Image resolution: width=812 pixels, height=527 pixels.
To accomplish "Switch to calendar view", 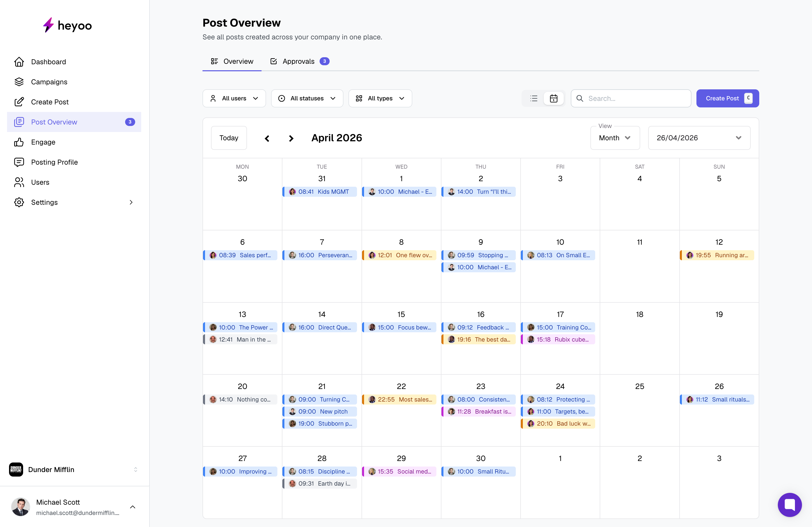I will [553, 99].
